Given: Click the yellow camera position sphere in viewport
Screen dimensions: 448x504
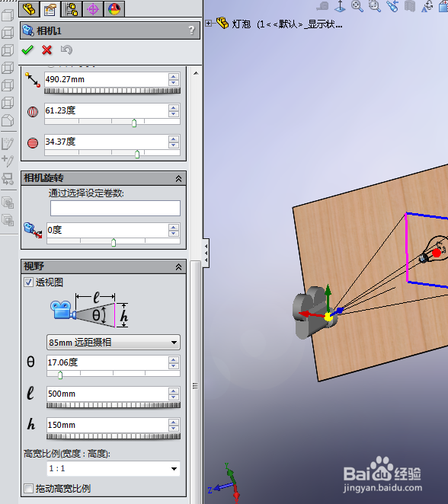Looking at the screenshot, I should [328, 317].
